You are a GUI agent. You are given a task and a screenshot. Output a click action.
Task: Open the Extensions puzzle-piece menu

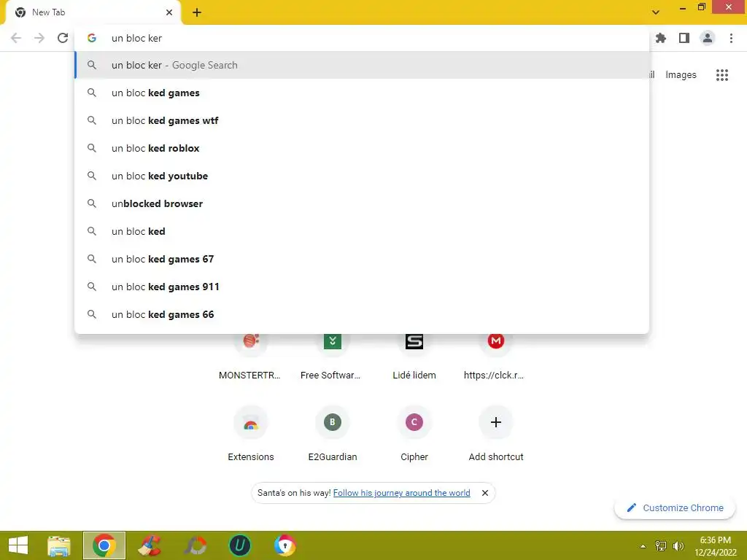tap(660, 38)
